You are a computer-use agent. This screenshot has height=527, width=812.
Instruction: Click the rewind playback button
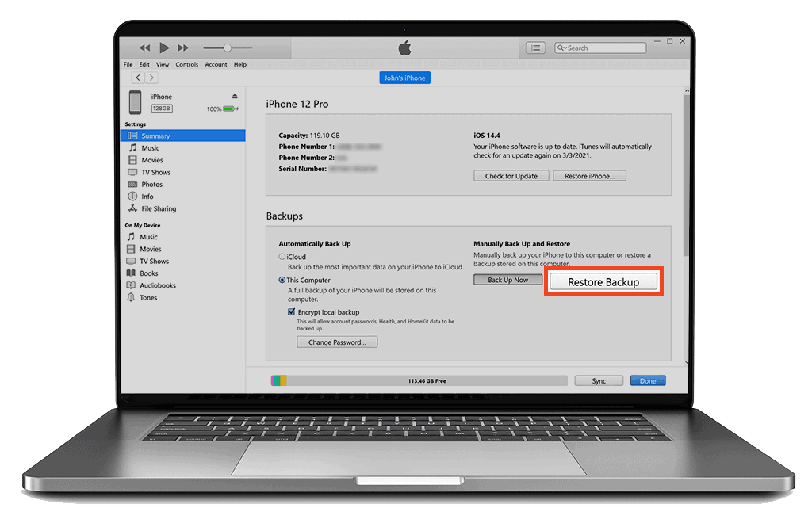(144, 48)
